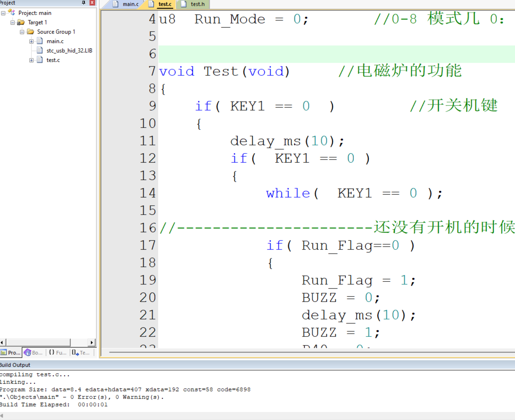This screenshot has height=420, width=515.
Task: Open the Functions panel tab
Action: 58,353
